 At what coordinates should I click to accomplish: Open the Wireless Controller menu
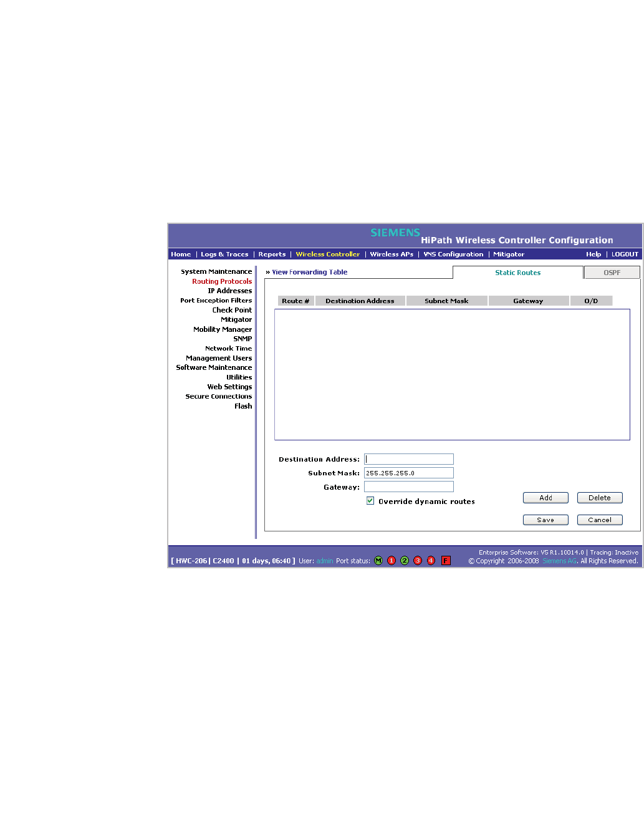[x=328, y=254]
